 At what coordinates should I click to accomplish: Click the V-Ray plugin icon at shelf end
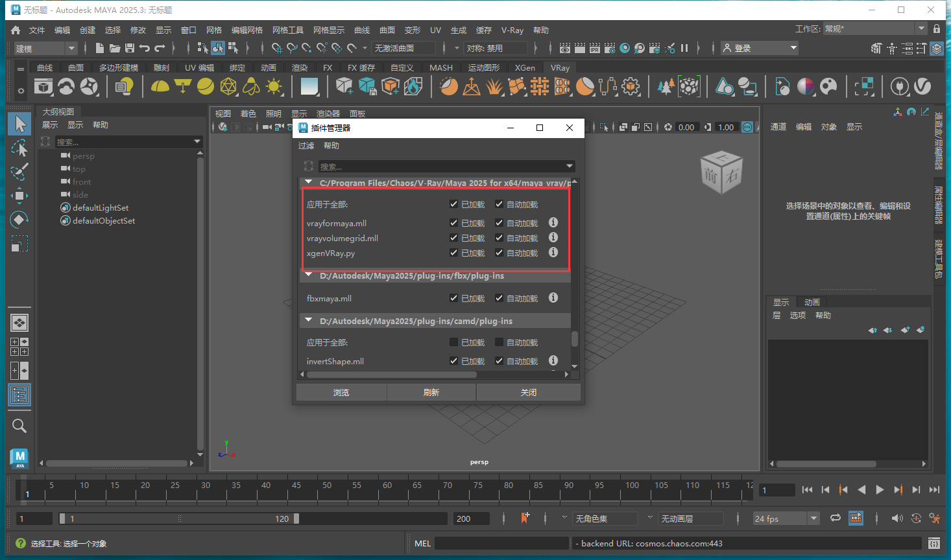922,86
